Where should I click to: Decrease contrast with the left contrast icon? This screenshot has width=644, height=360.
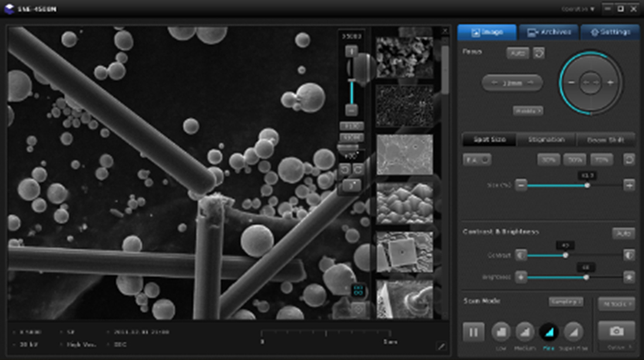520,255
